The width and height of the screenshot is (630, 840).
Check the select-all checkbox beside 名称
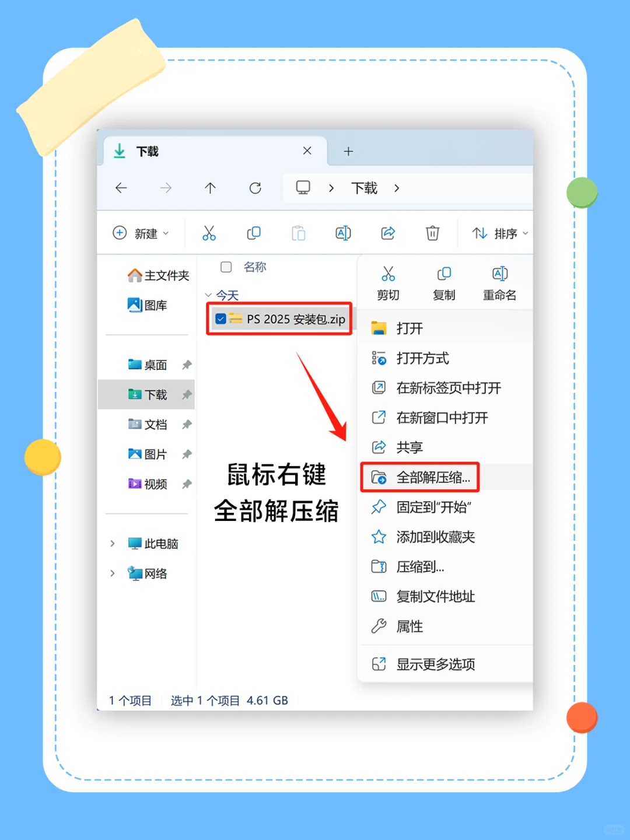tap(226, 267)
